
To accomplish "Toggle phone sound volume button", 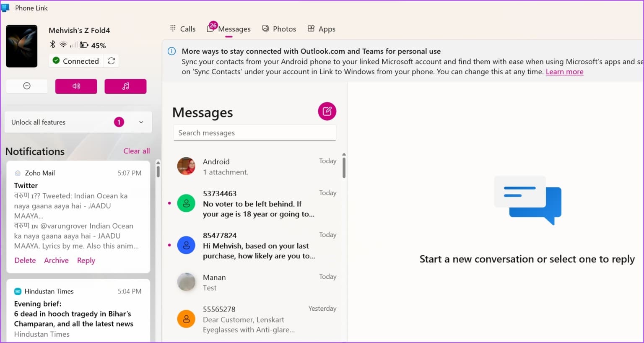I will point(76,86).
